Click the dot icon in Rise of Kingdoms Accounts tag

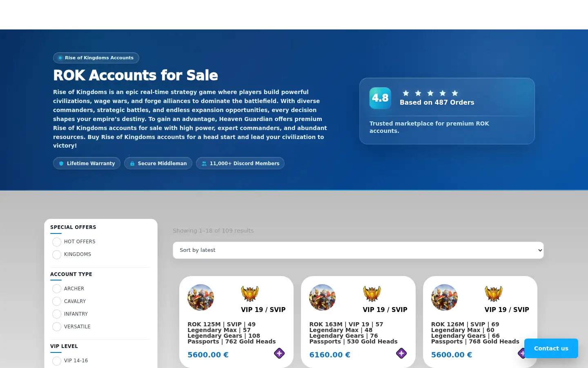point(60,58)
